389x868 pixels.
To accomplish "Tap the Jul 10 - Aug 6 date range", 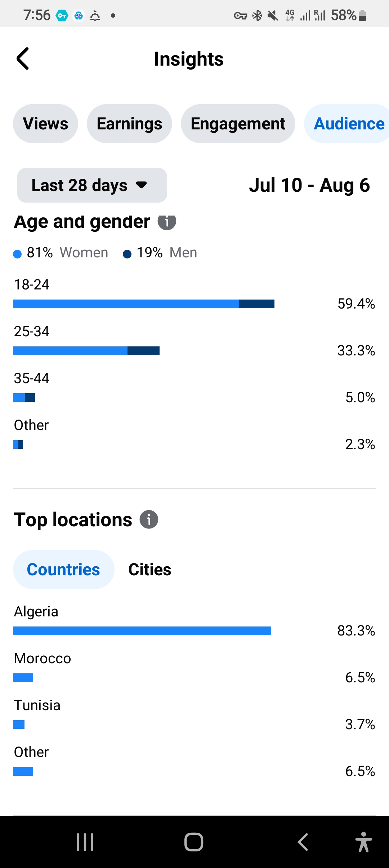I will tap(309, 185).
